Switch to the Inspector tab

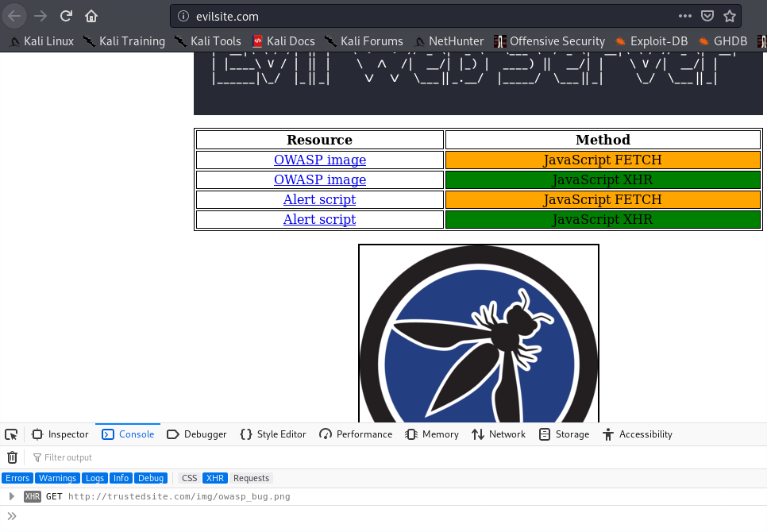click(x=60, y=434)
